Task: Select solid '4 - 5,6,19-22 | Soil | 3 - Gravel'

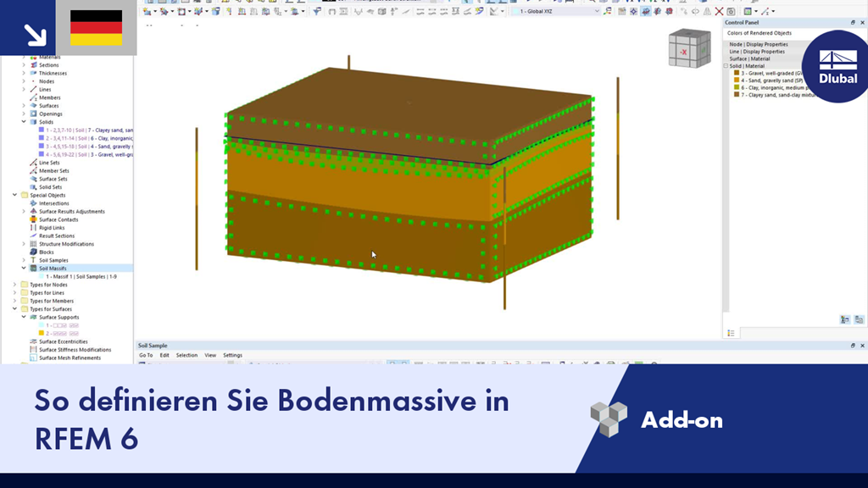Action: pyautogui.click(x=89, y=155)
